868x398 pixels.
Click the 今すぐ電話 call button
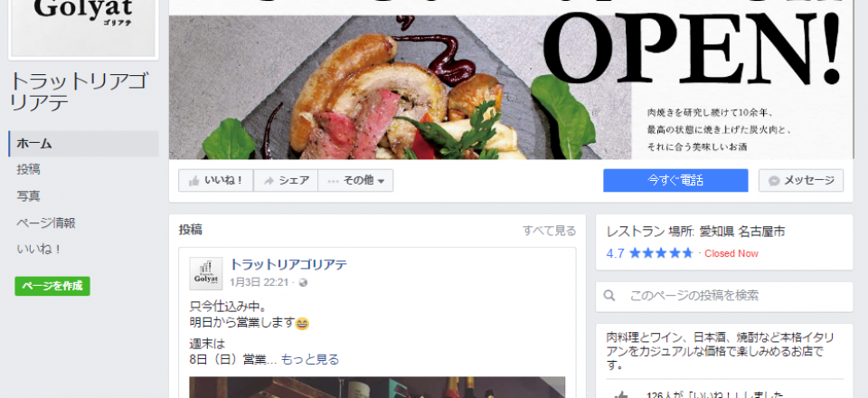coord(675,180)
